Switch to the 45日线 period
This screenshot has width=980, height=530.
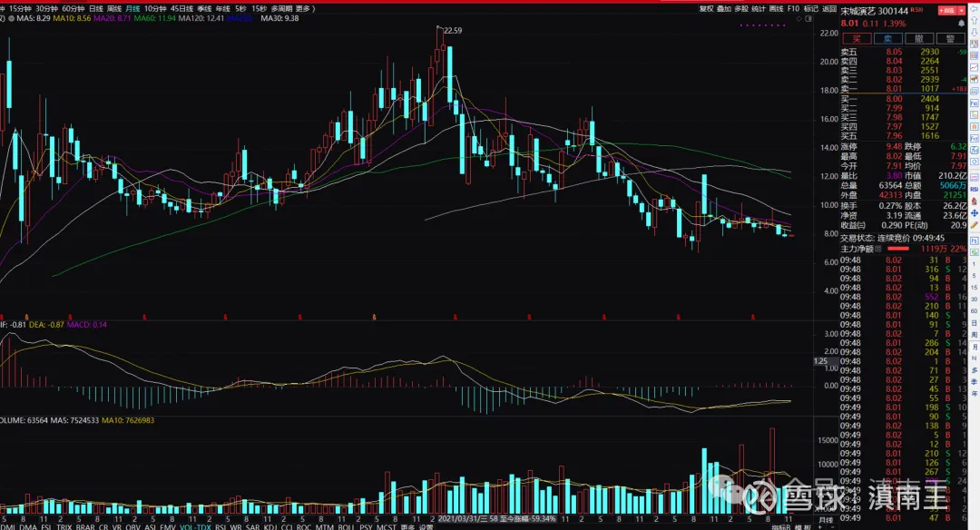tap(181, 9)
